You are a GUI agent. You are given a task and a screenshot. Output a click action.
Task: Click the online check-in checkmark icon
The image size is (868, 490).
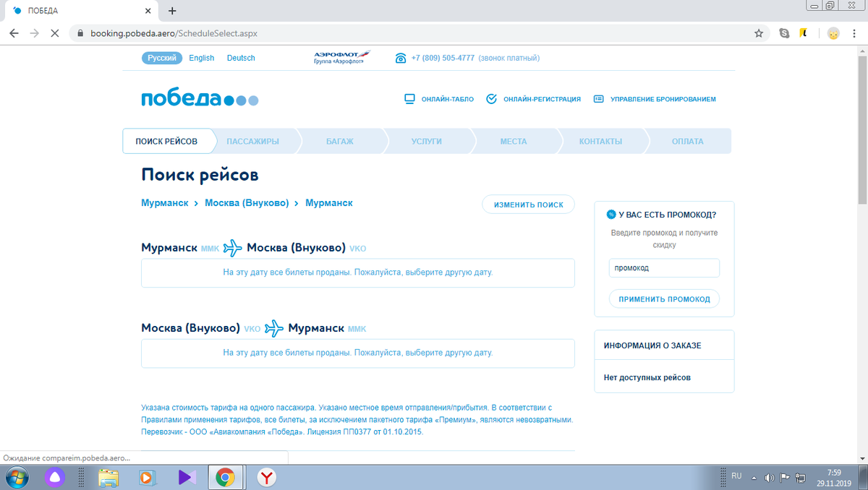tap(491, 99)
